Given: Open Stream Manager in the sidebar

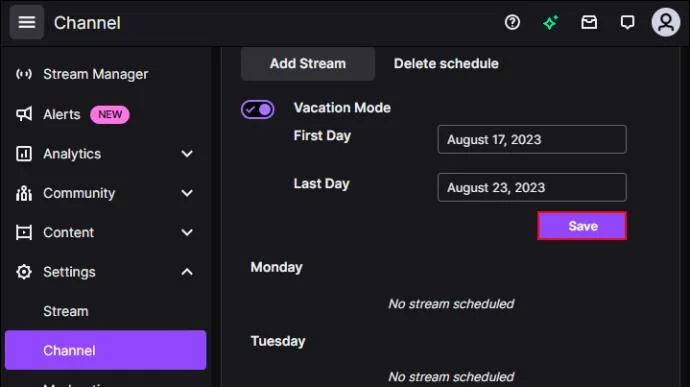Looking at the screenshot, I should click(95, 74).
